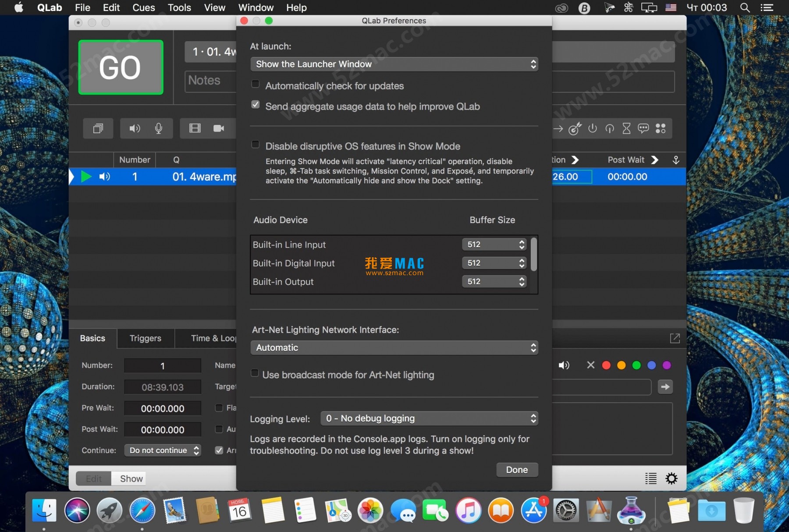Viewport: 789px width, 532px height.
Task: Clear cue color with X icon
Action: 591,365
